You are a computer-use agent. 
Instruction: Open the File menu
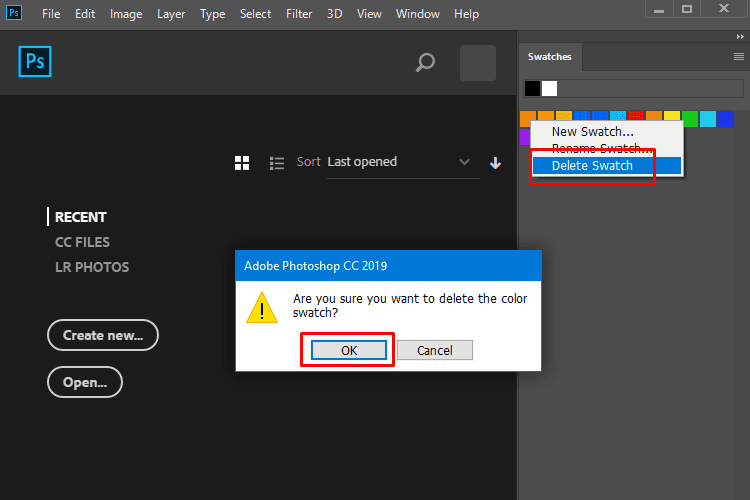pos(51,14)
